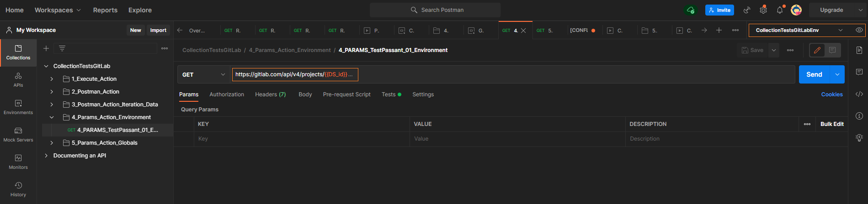Open the Monitors sidebar panel

[18, 162]
